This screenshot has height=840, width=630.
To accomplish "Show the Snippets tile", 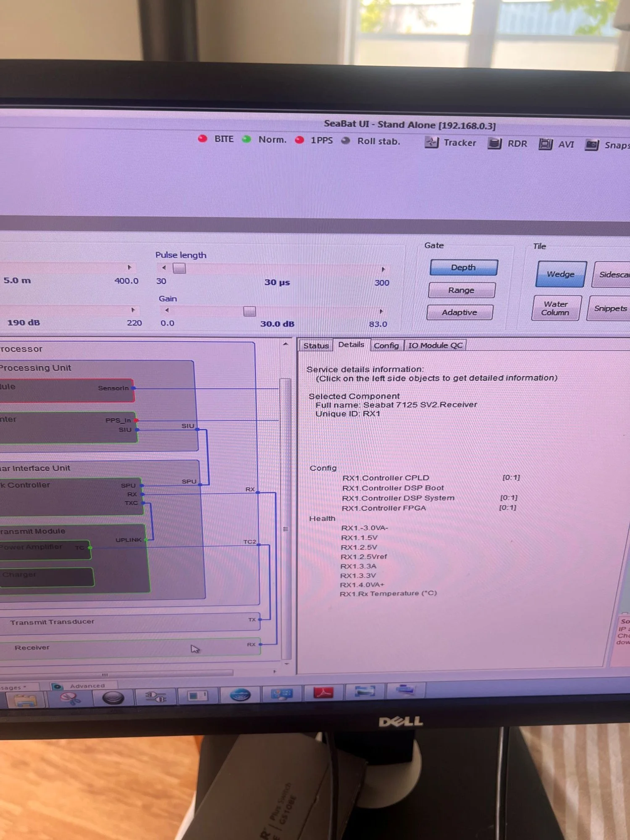I will pos(609,309).
